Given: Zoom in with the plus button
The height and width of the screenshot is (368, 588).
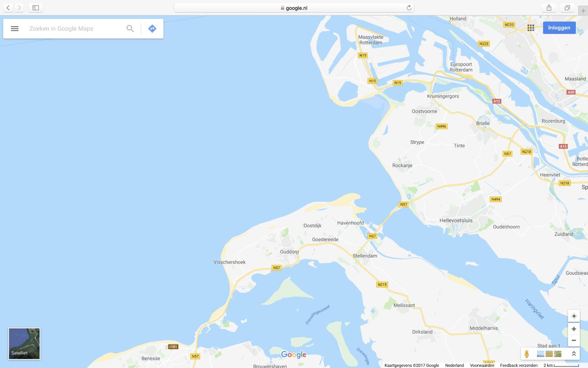Looking at the screenshot, I should (574, 329).
